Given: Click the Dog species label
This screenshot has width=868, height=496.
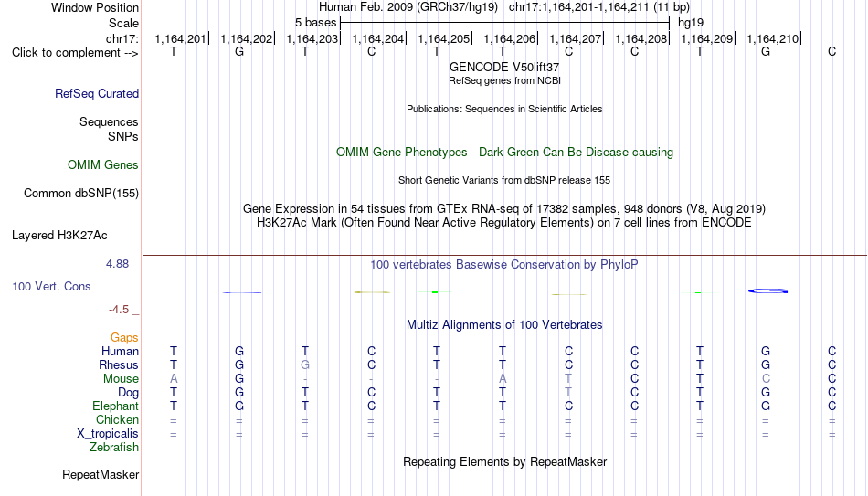Looking at the screenshot, I should (x=129, y=393).
